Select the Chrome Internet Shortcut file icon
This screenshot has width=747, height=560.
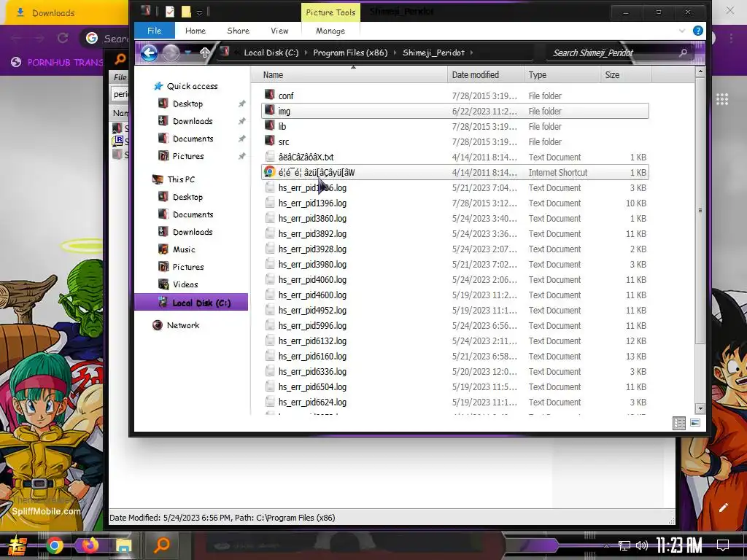point(270,172)
